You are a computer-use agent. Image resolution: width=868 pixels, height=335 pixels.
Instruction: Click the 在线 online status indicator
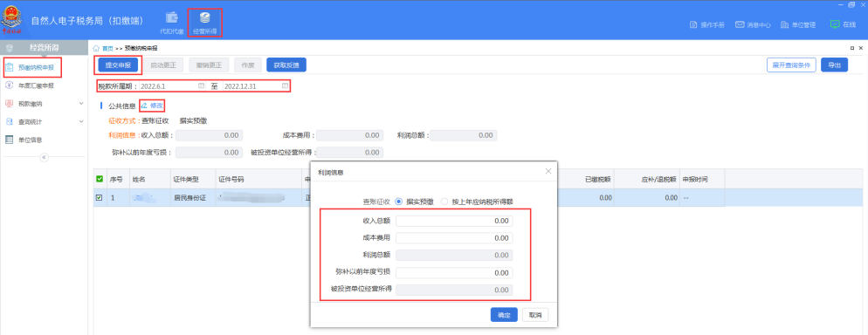point(843,25)
